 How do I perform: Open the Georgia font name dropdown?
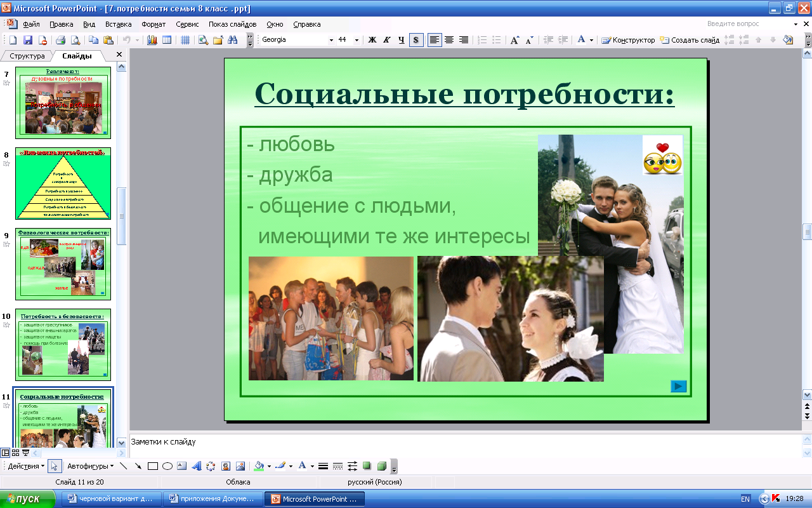[331, 40]
